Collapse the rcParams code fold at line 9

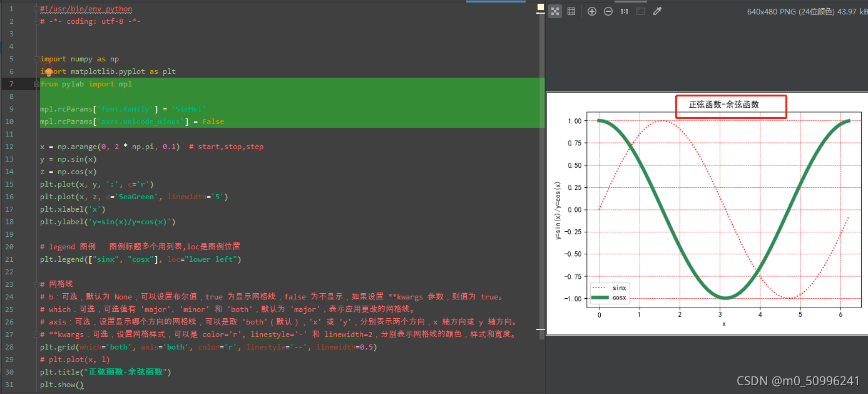coord(35,108)
